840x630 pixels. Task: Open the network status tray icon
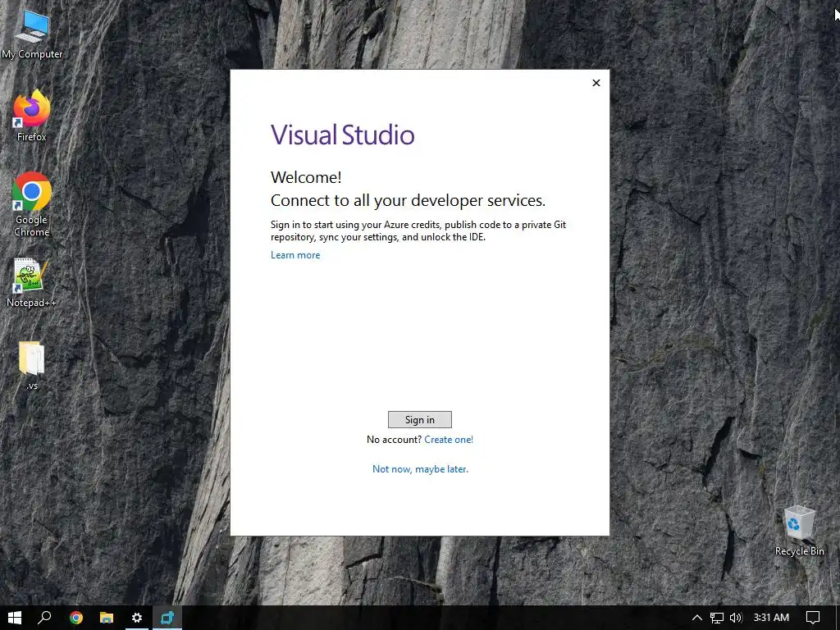click(x=716, y=618)
